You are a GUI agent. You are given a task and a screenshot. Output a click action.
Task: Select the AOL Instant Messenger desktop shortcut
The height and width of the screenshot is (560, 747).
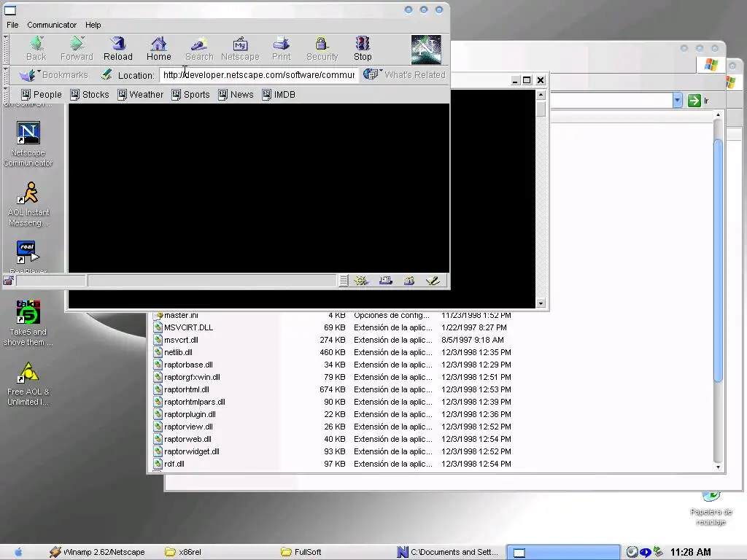point(28,204)
